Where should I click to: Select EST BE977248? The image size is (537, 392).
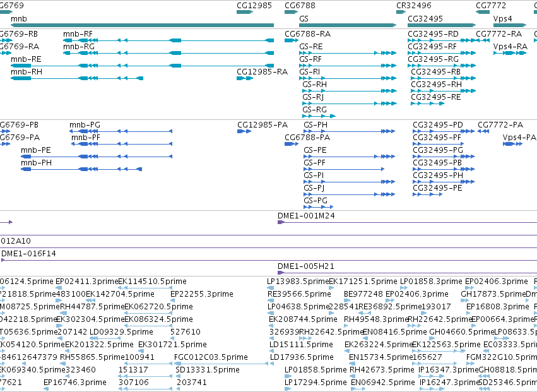348,301
